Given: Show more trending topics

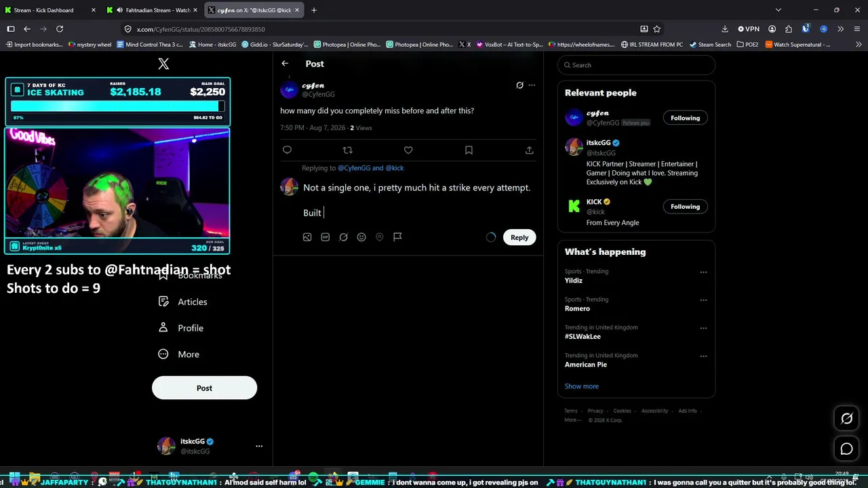Looking at the screenshot, I should pos(581,386).
